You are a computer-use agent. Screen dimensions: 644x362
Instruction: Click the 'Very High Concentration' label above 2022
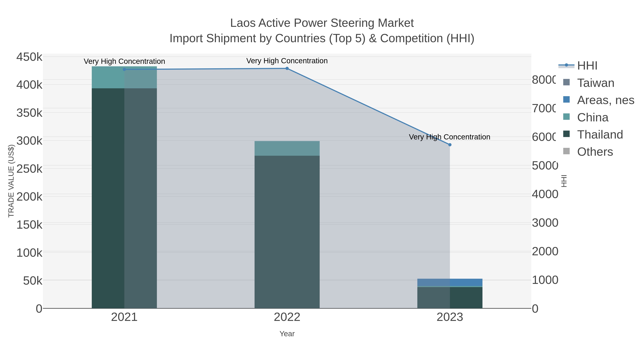[x=287, y=61]
